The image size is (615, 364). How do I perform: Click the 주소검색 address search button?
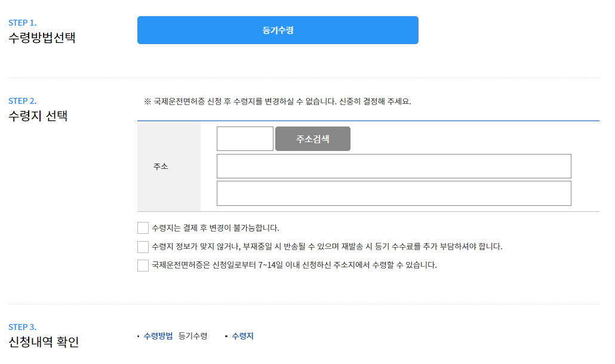tap(312, 138)
